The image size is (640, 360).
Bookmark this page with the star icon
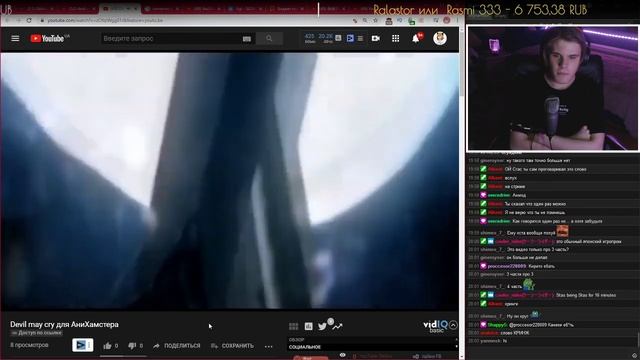coord(375,20)
